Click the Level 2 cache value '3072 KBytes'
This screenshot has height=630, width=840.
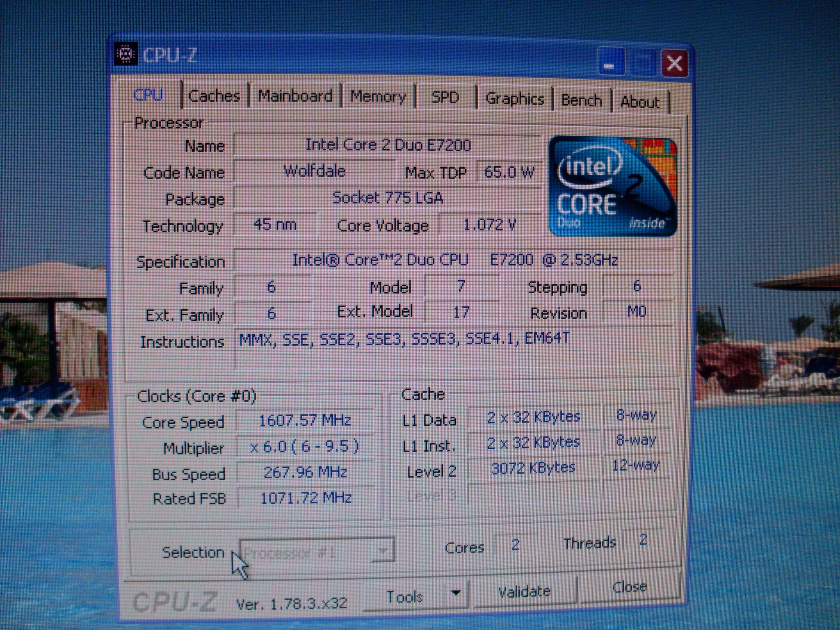533,468
